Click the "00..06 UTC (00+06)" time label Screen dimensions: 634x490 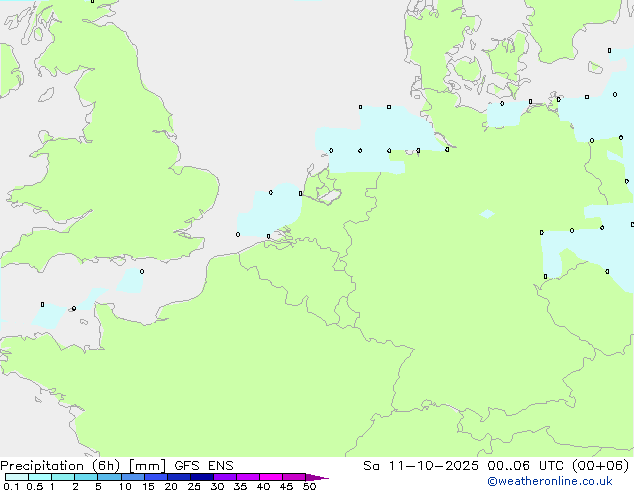pyautogui.click(x=544, y=466)
